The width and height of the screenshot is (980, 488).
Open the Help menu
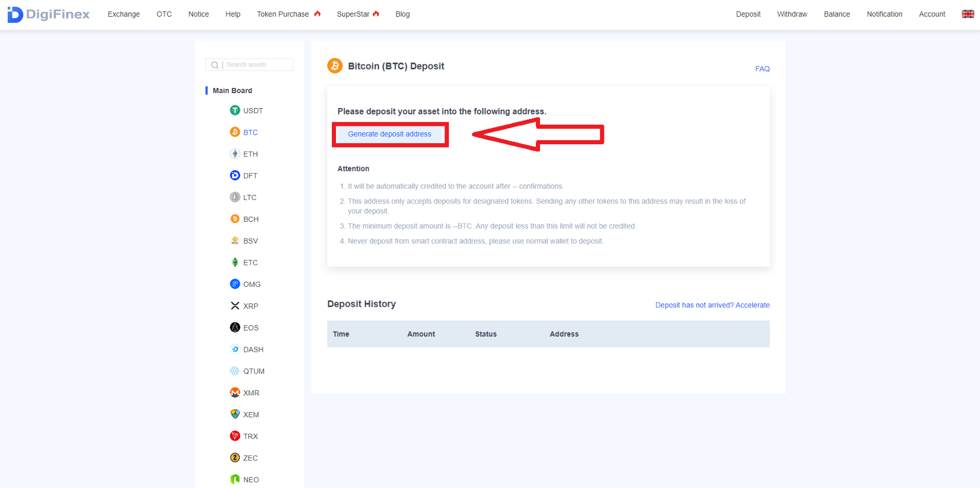tap(233, 14)
